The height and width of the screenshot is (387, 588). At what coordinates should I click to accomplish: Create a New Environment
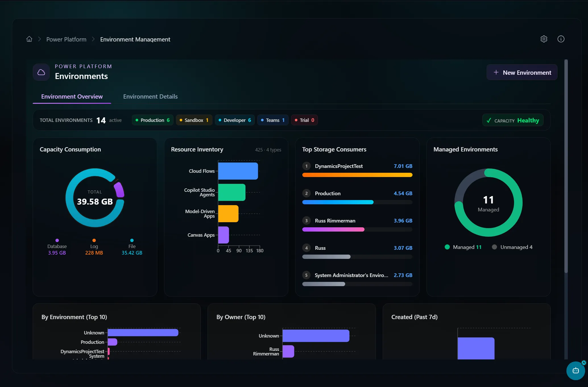[x=522, y=72]
